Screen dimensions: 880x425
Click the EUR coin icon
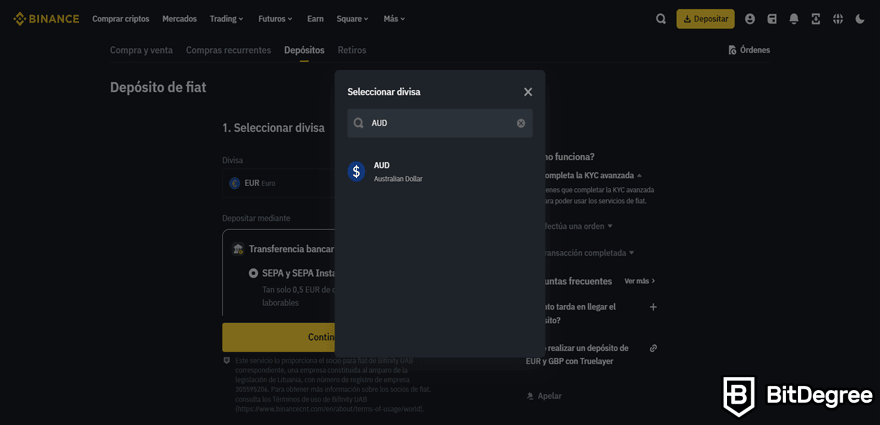point(235,183)
